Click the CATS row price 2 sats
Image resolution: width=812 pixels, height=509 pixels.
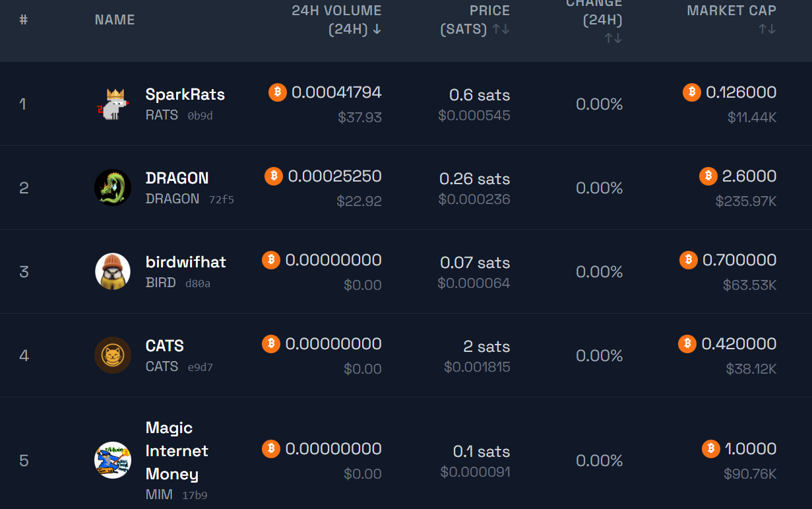487,346
